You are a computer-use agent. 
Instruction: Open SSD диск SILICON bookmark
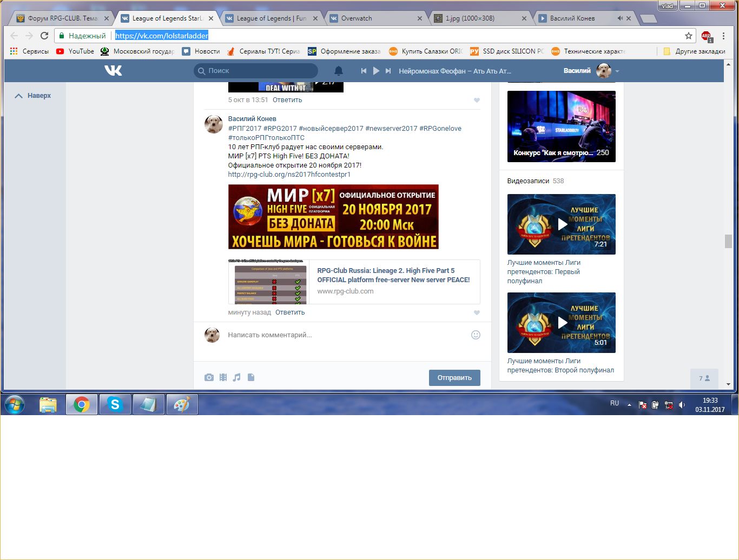[x=507, y=51]
